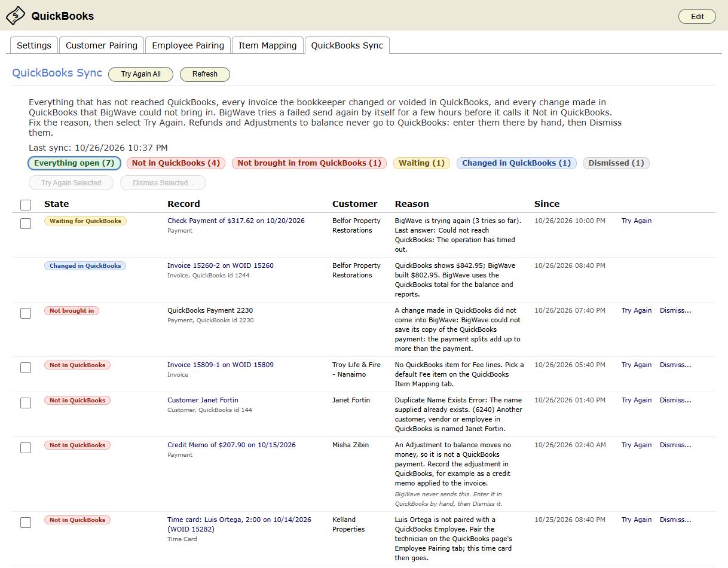Dismiss the Janet Fortin customer row
Screen dimensions: 728x568
[x=675, y=400]
